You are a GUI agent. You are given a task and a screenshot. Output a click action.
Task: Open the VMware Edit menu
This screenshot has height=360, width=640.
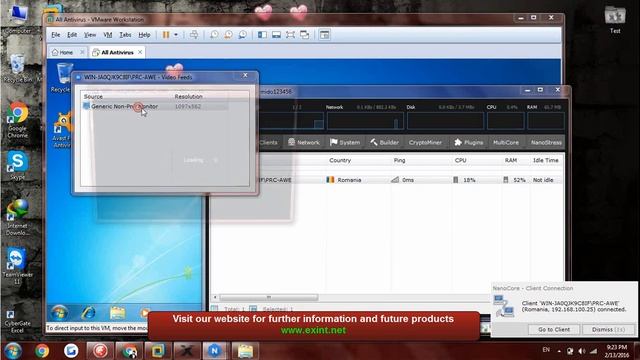click(x=72, y=35)
